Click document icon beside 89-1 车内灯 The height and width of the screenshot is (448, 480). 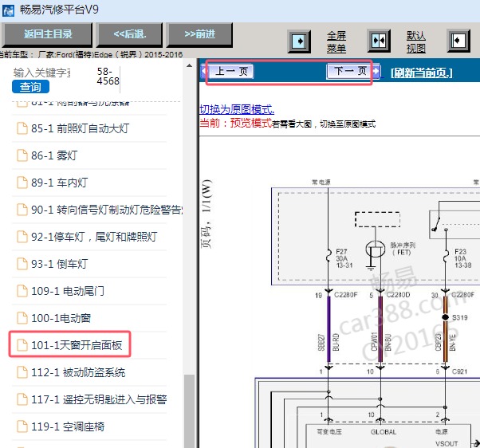point(22,183)
